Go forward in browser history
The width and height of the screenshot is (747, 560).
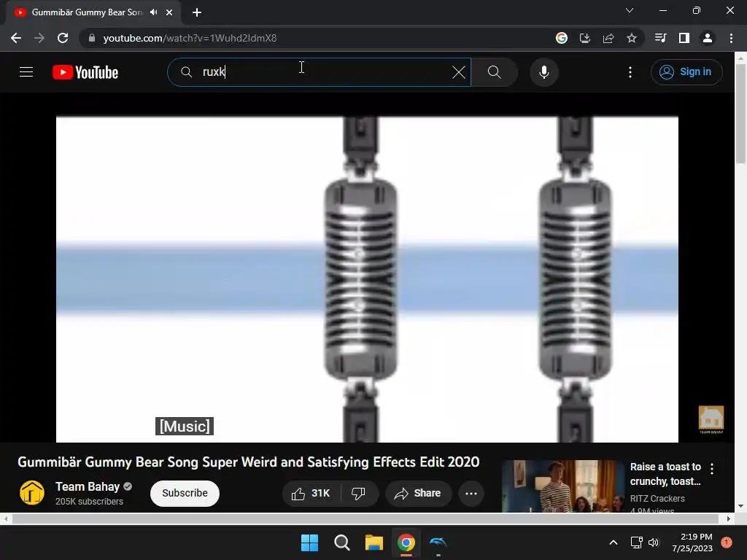click(39, 38)
